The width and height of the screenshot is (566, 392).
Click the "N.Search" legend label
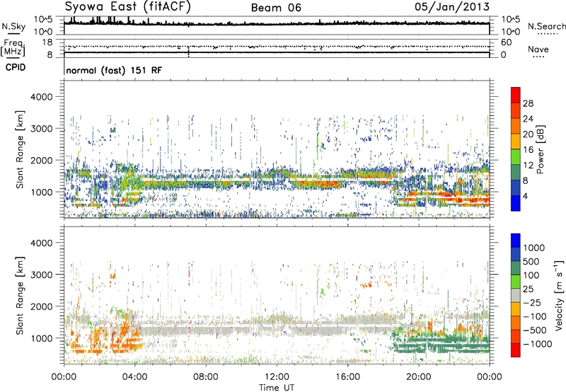click(546, 26)
